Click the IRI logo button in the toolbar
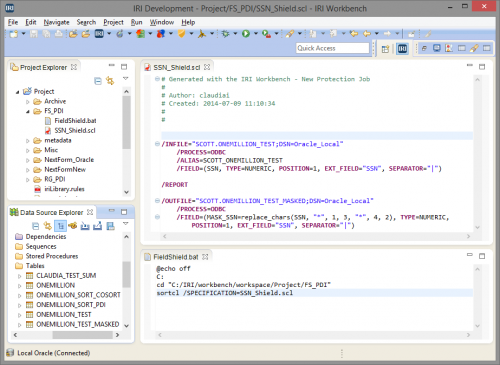500x365 pixels. (x=99, y=34)
